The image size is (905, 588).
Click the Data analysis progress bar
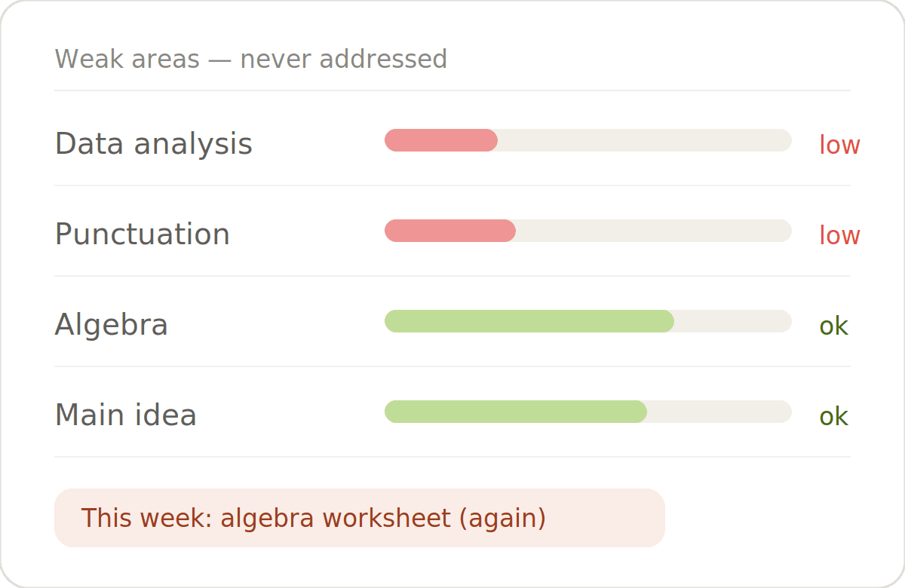coord(588,140)
